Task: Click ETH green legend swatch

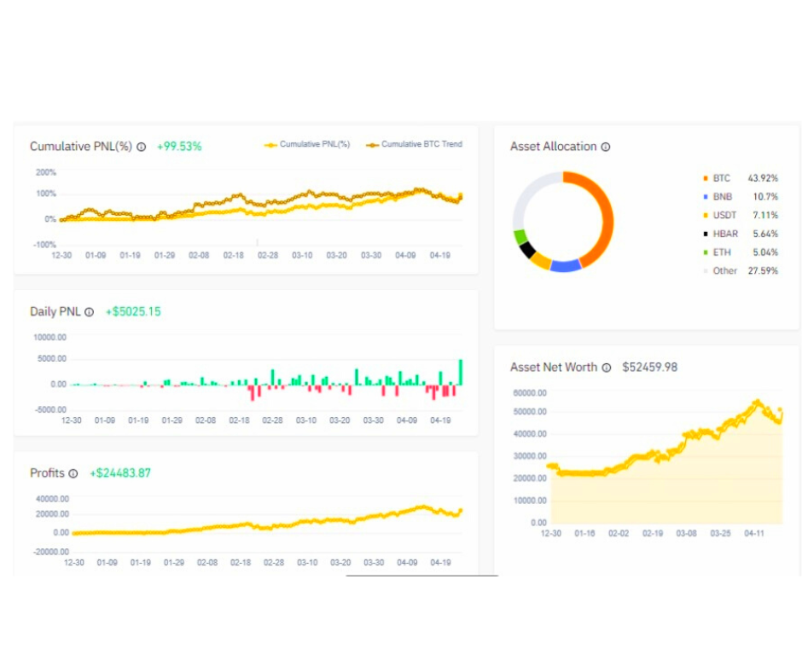Action: point(706,252)
